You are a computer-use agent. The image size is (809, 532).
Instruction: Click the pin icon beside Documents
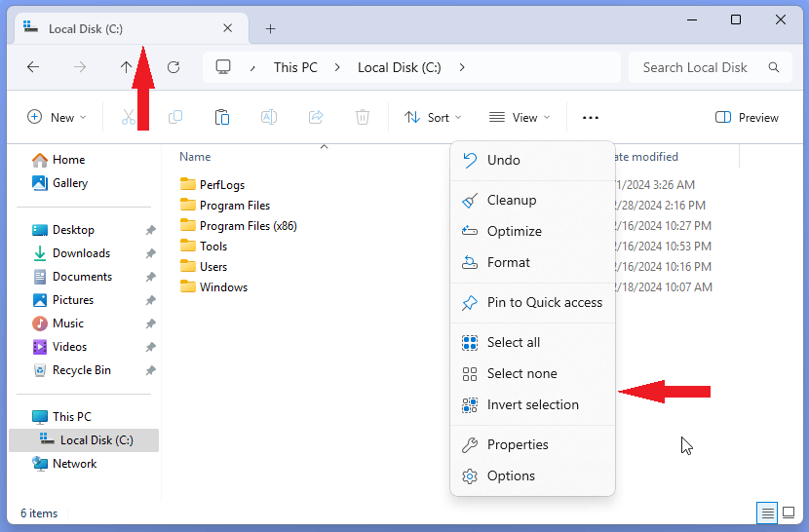[x=150, y=277]
